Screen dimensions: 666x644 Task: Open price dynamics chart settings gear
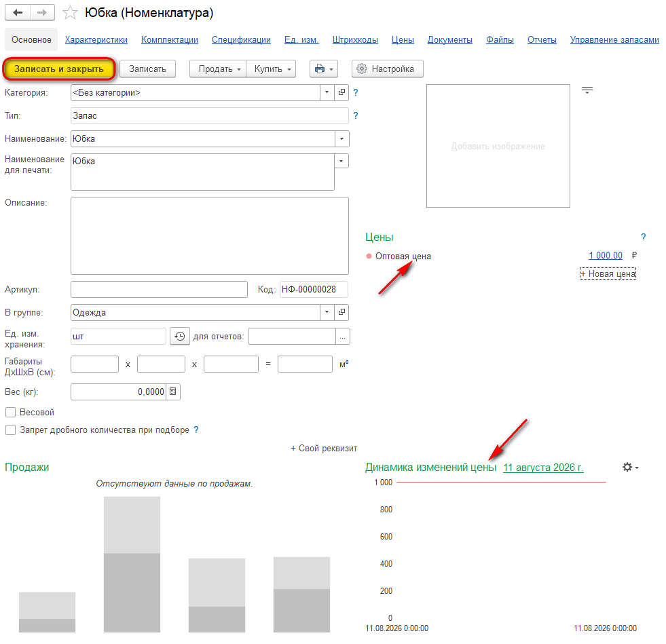pyautogui.click(x=630, y=468)
